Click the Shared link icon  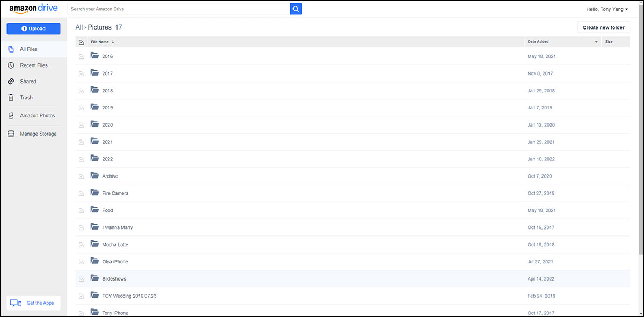coord(11,82)
